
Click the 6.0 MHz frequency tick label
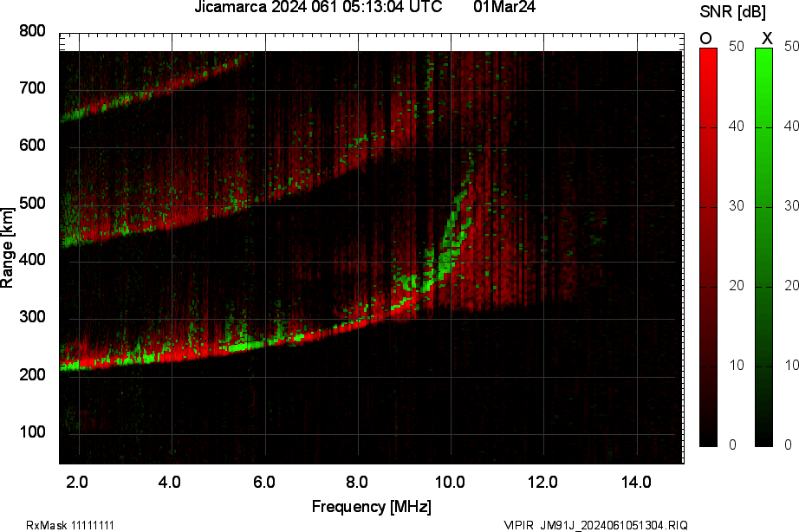click(263, 482)
